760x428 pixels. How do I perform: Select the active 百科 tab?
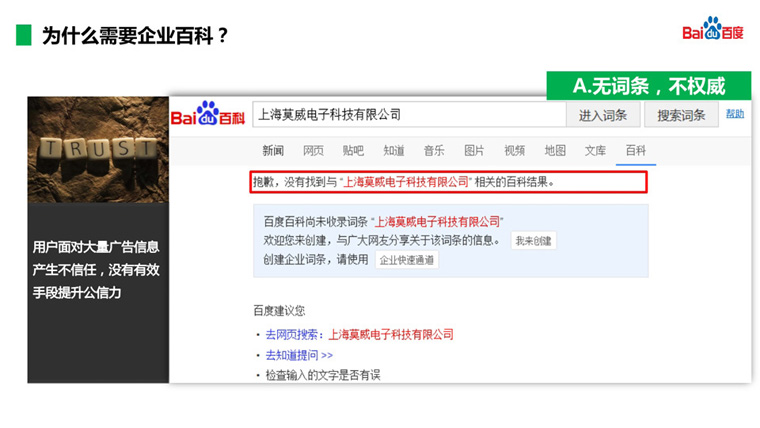(x=635, y=151)
